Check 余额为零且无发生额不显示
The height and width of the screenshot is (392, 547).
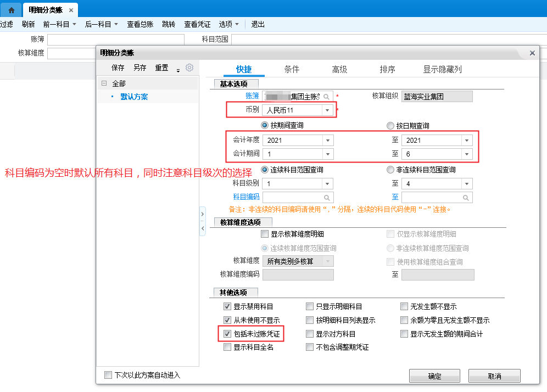(x=404, y=320)
